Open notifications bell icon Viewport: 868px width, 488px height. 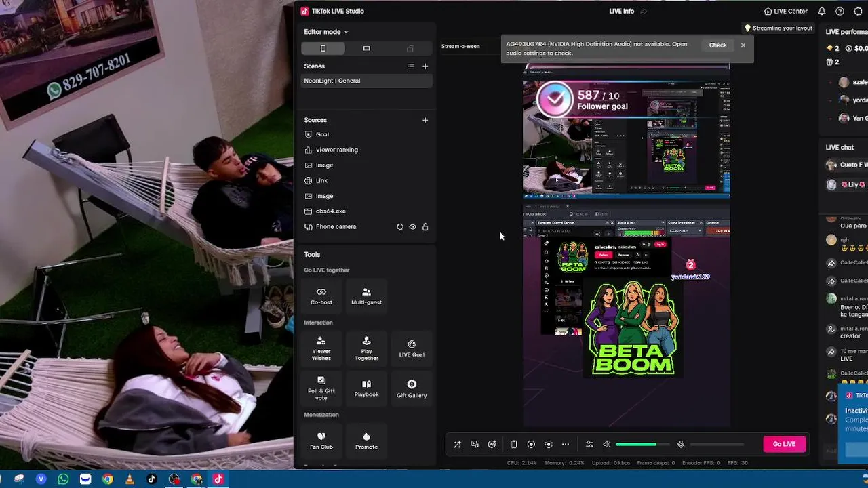tap(822, 12)
